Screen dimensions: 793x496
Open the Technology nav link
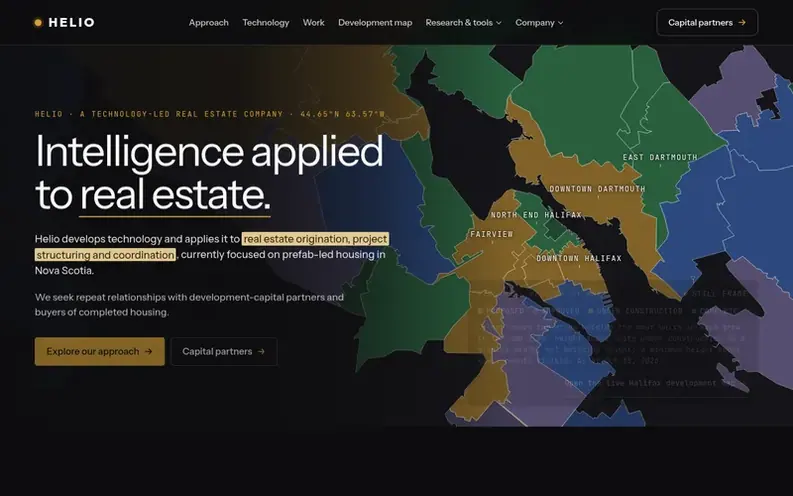click(x=266, y=23)
